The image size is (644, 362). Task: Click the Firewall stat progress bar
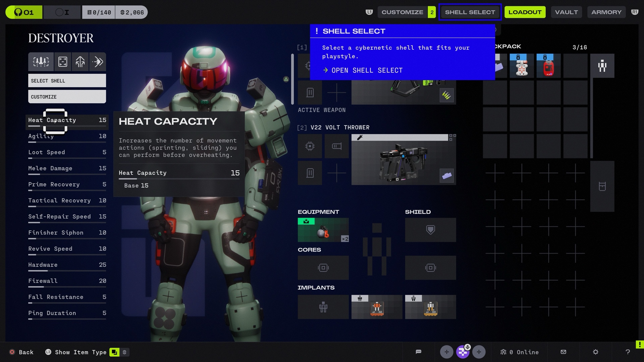click(x=67, y=287)
